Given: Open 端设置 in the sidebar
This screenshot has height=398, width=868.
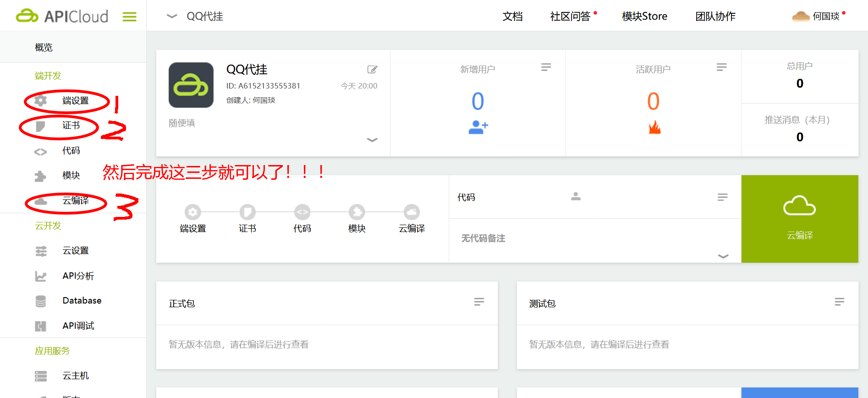Looking at the screenshot, I should pyautogui.click(x=76, y=100).
